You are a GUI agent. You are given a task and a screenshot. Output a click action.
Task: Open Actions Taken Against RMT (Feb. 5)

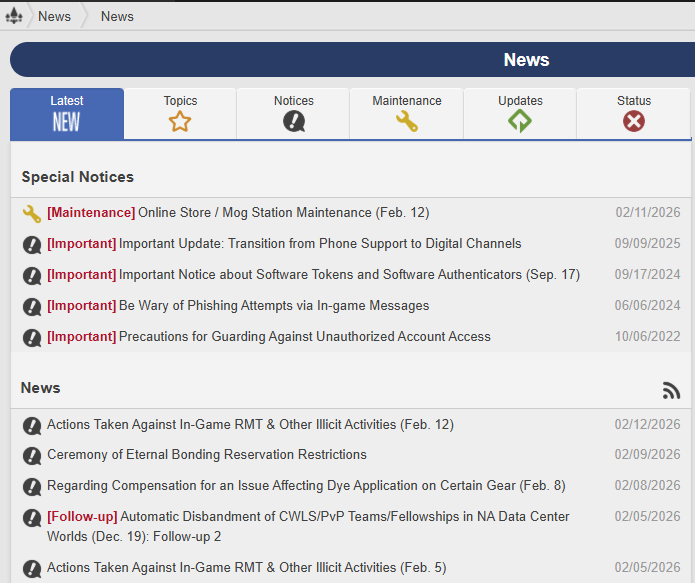[x=247, y=568]
